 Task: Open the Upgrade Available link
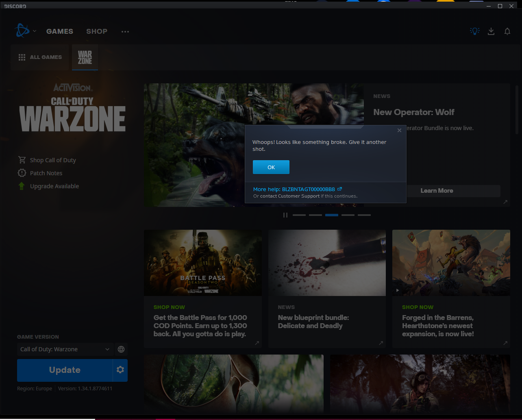click(54, 186)
